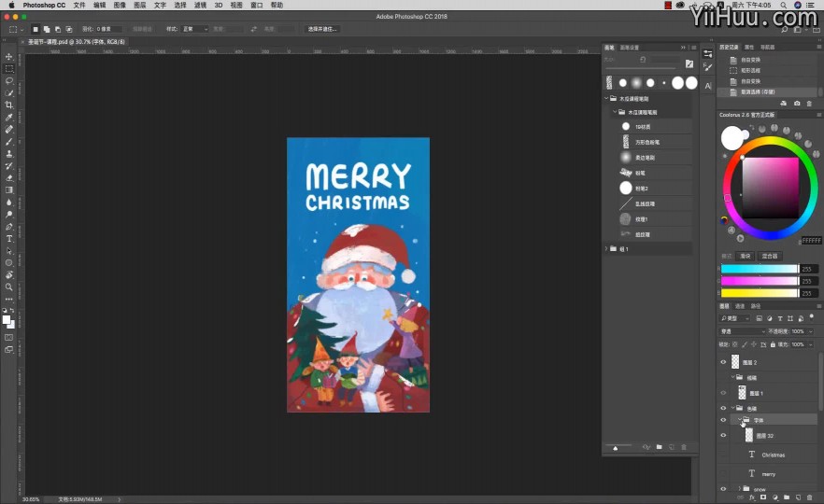Click the cyan color slider
Viewport: 824px width, 504px height.
[760, 269]
